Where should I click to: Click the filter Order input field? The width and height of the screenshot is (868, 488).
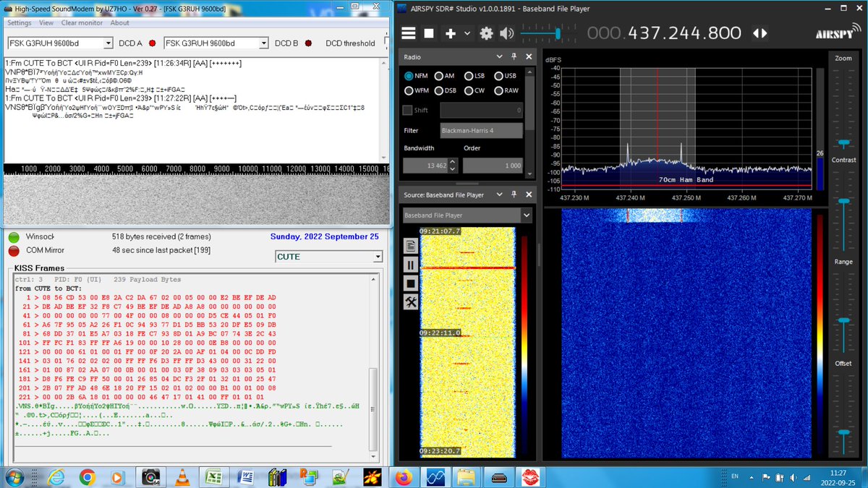pos(493,166)
